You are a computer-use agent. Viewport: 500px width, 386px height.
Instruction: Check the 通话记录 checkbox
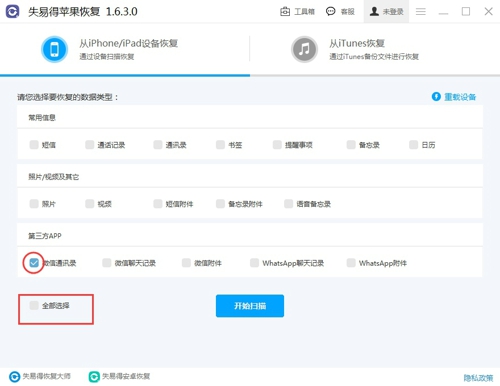(x=89, y=145)
